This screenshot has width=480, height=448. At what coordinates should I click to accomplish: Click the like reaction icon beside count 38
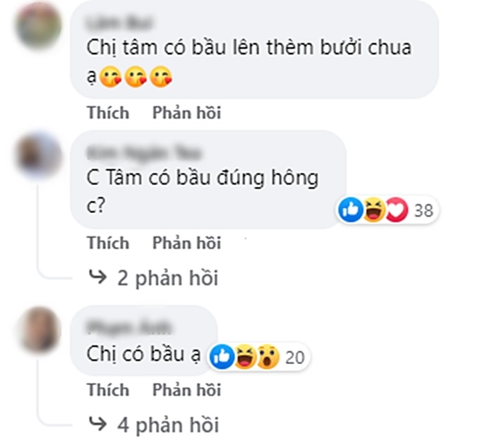[351, 210]
